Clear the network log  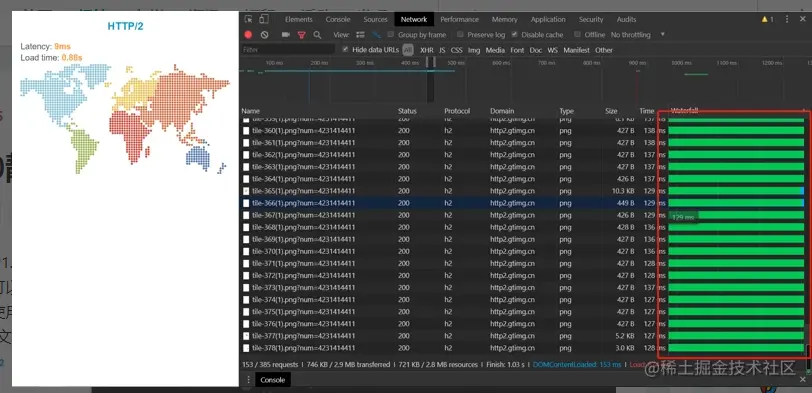click(x=265, y=35)
